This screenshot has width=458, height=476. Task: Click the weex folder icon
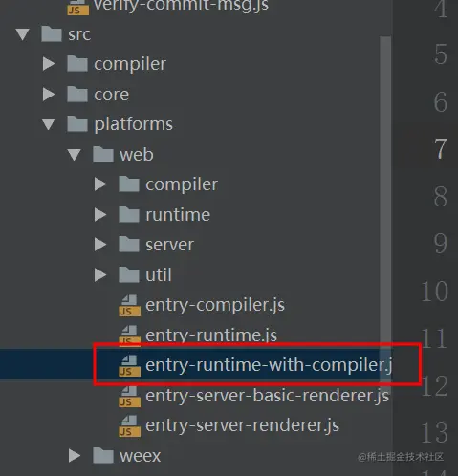pos(103,455)
